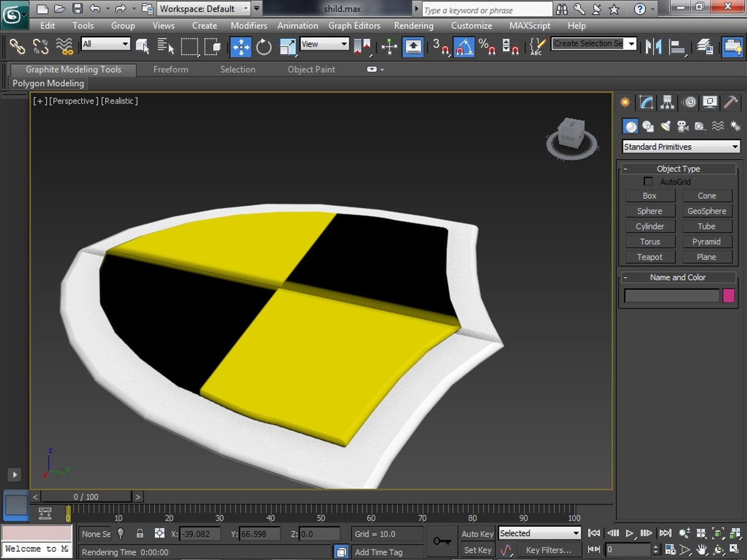Click the Bind to Space Warp icon
The width and height of the screenshot is (747, 560).
coord(64,47)
